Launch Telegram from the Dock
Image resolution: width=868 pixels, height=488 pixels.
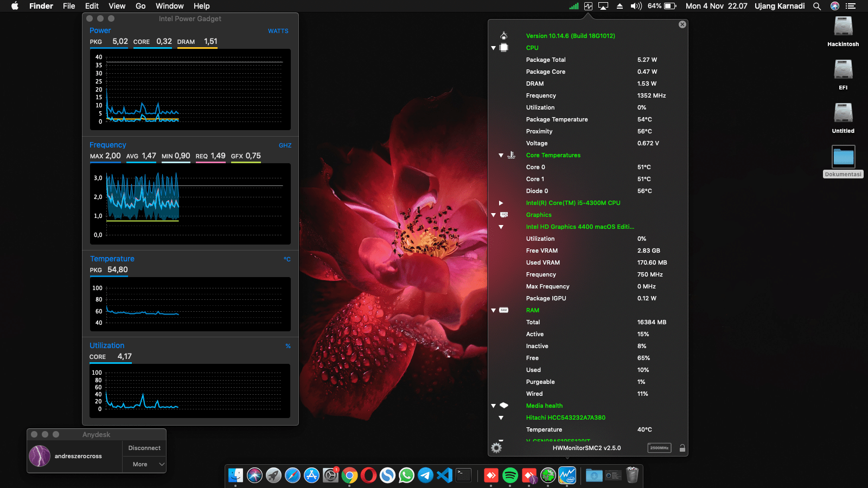point(425,475)
